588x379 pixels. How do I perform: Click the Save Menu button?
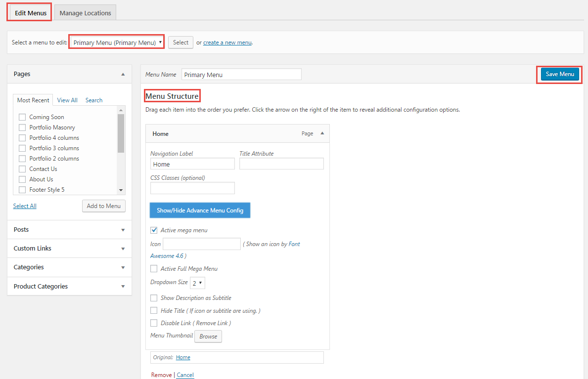click(x=559, y=74)
